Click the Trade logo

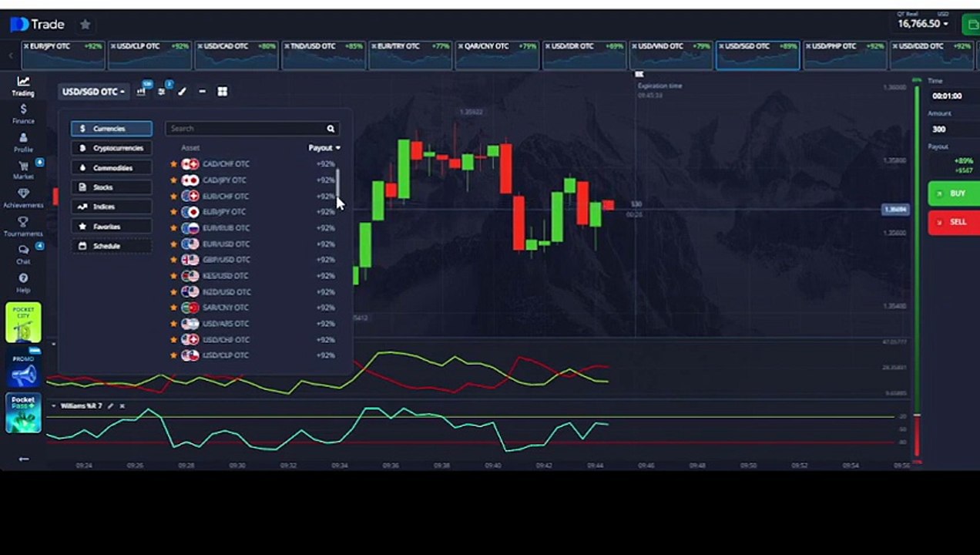pyautogui.click(x=37, y=25)
